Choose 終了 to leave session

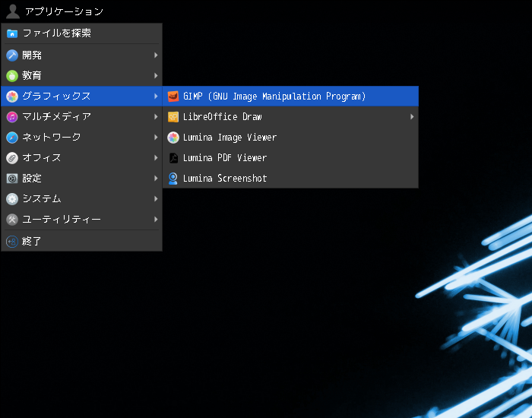coord(82,242)
